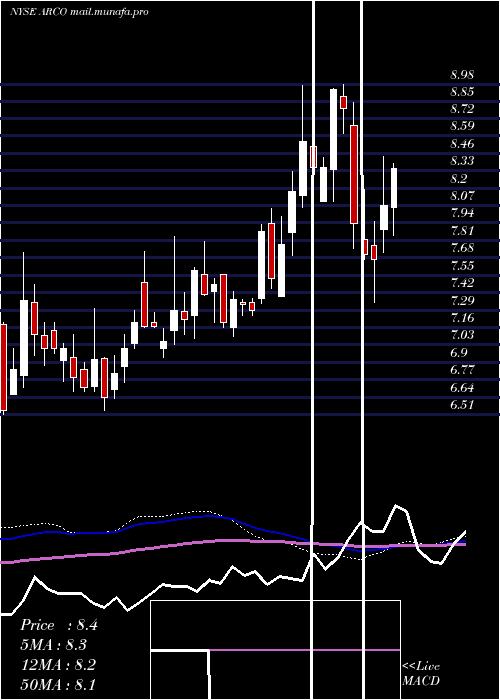Click the 8.46 price axis label
500x700 pixels.
[x=462, y=144]
